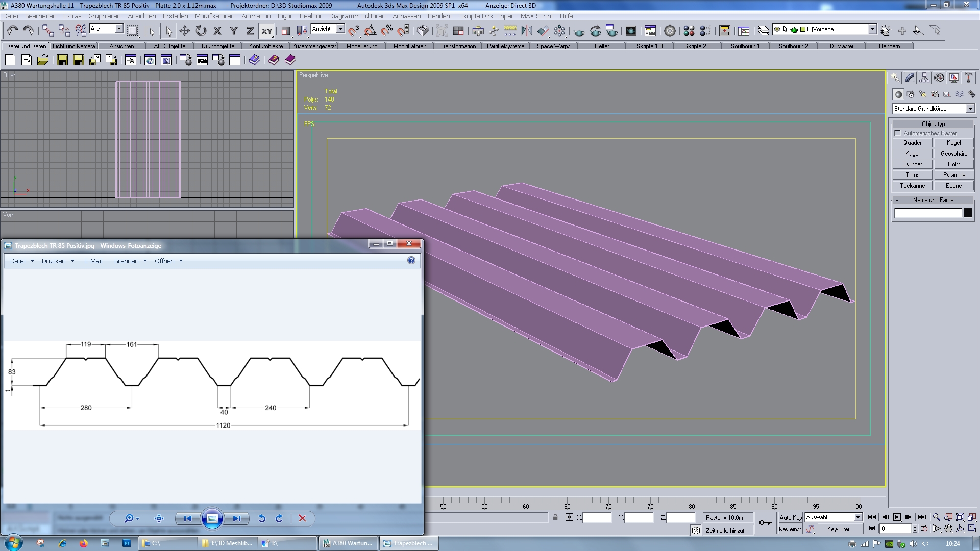The height and width of the screenshot is (551, 980).
Task: Select the Move transform tool
Action: (184, 31)
